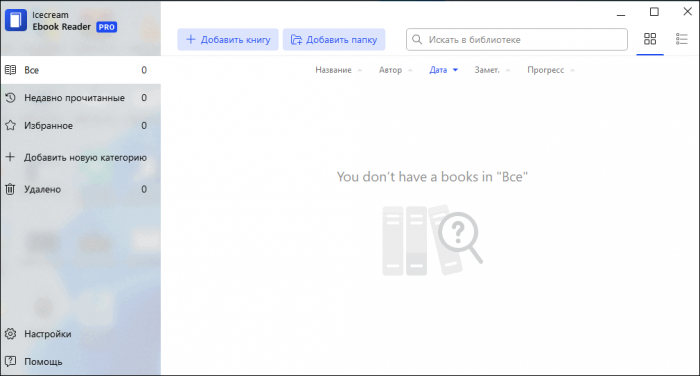
Task: Click the PRO badge
Action: tap(107, 27)
